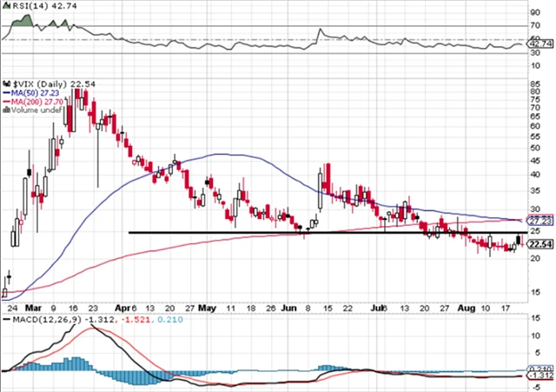Click the MA(200) 27.70 legend text

point(35,100)
